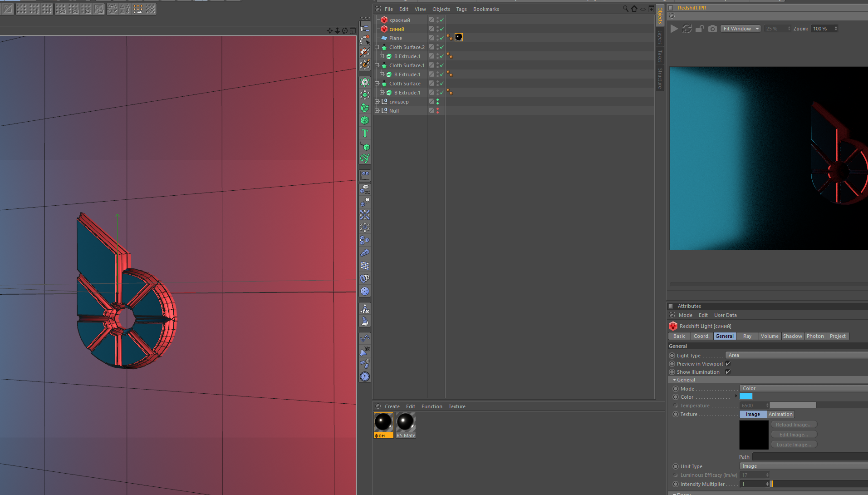The image size is (868, 495).
Task: Click the blue coil spring icon
Action: (x=365, y=278)
